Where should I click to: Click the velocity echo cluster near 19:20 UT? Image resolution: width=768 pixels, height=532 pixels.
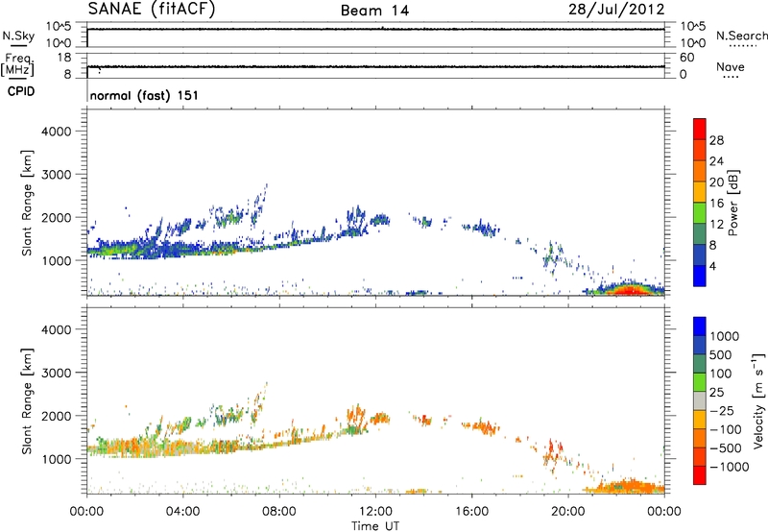click(553, 456)
